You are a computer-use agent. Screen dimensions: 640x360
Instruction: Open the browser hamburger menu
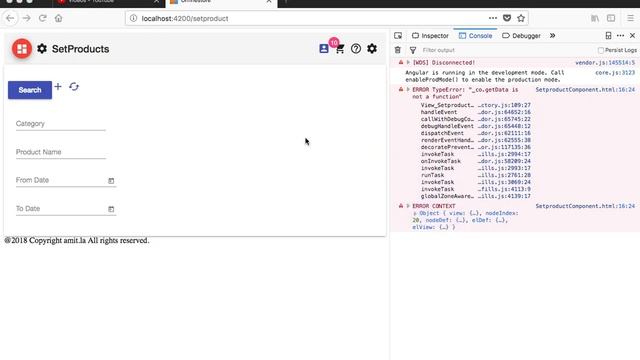pyautogui.click(x=630, y=18)
